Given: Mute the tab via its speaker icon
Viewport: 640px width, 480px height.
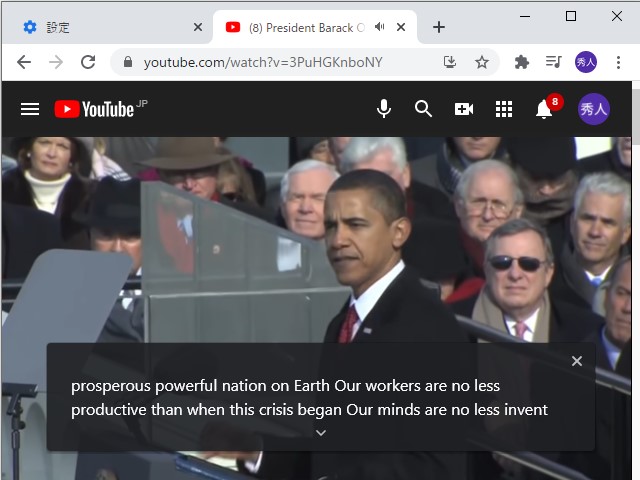Looking at the screenshot, I should click(380, 27).
